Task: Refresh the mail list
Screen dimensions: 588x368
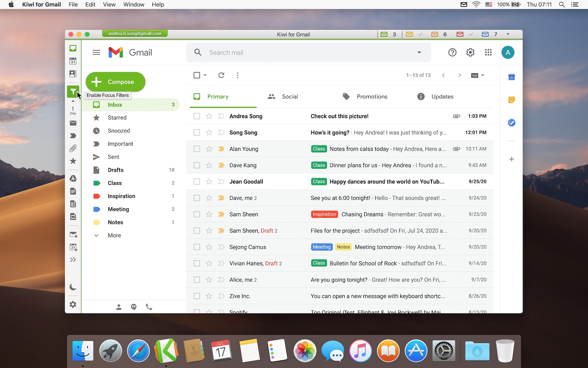Action: click(221, 75)
